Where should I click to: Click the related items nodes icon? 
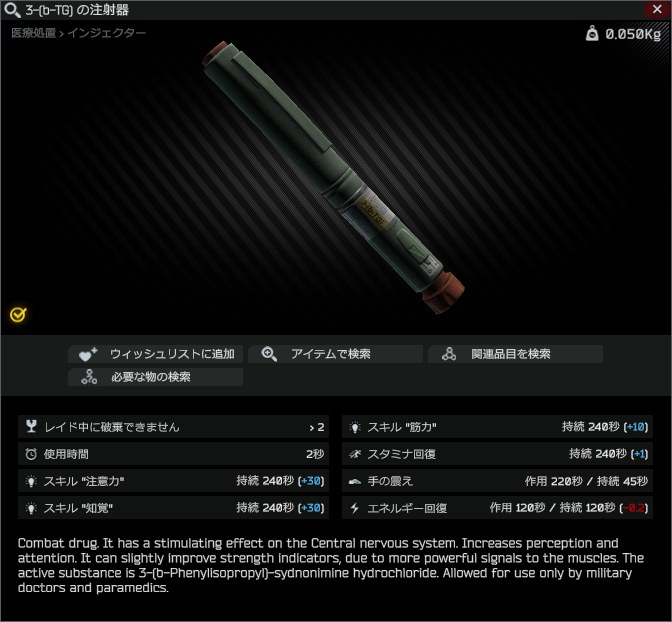click(x=449, y=354)
